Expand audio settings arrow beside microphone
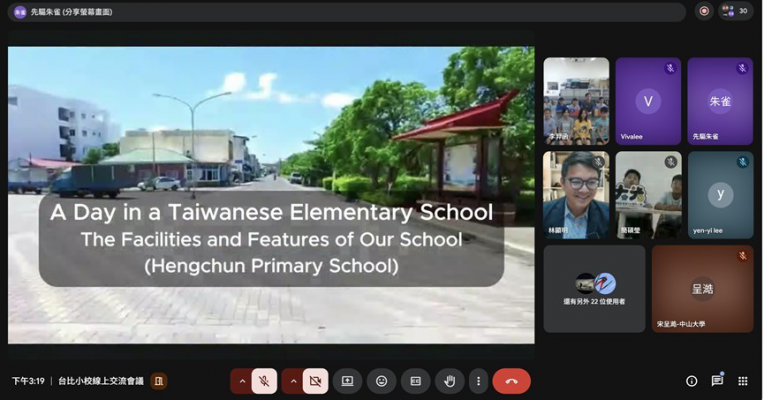The height and width of the screenshot is (400, 764). 242,381
